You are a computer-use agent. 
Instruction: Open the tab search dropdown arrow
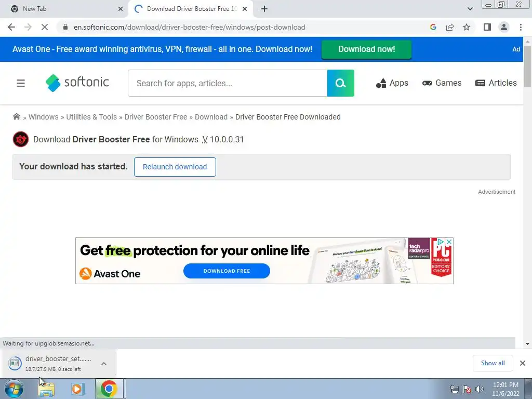tap(470, 9)
